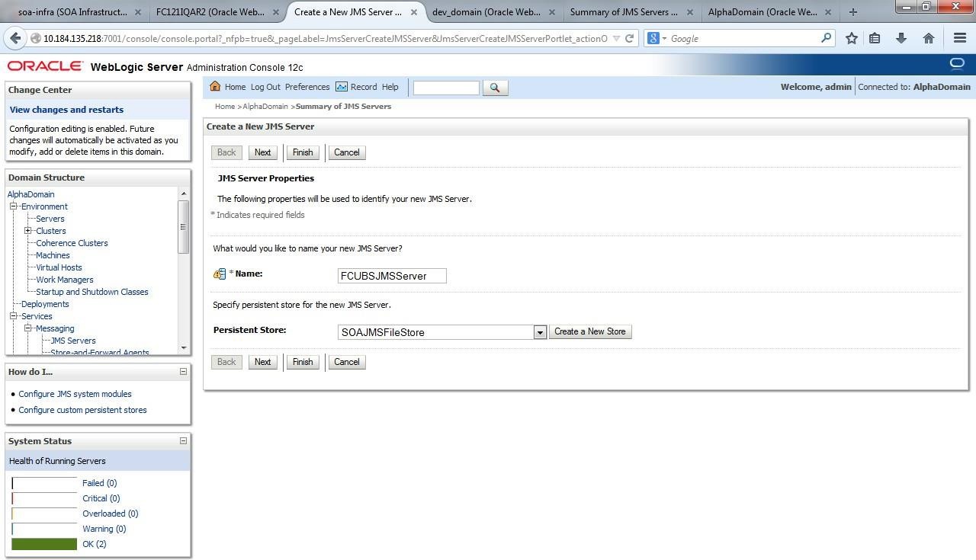Image resolution: width=976 pixels, height=560 pixels.
Task: Click the search magnifier button
Action: [495, 88]
